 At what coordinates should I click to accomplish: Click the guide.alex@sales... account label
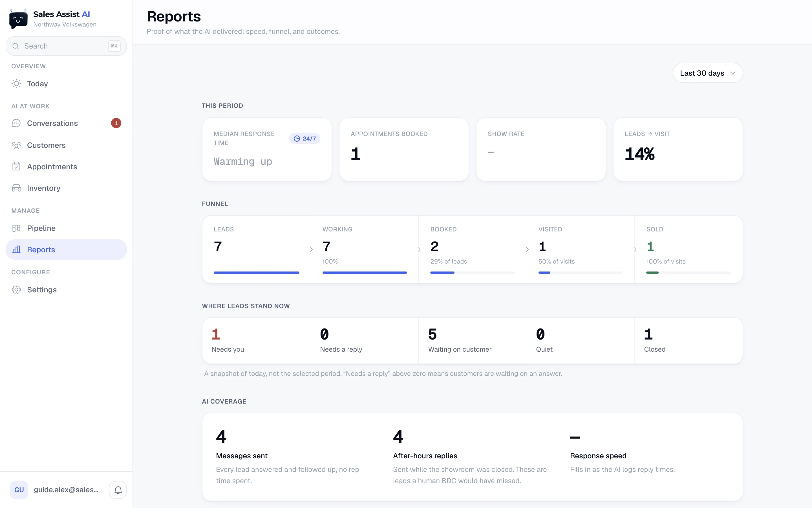(66, 490)
